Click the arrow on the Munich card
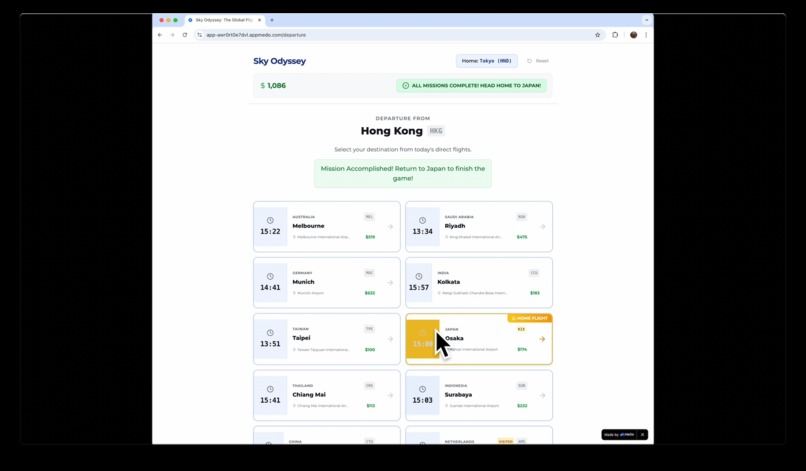This screenshot has width=806, height=471. click(x=390, y=282)
